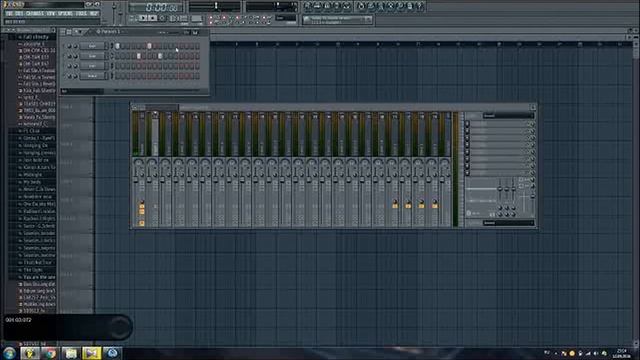Arm the Record transport button

coord(162,18)
